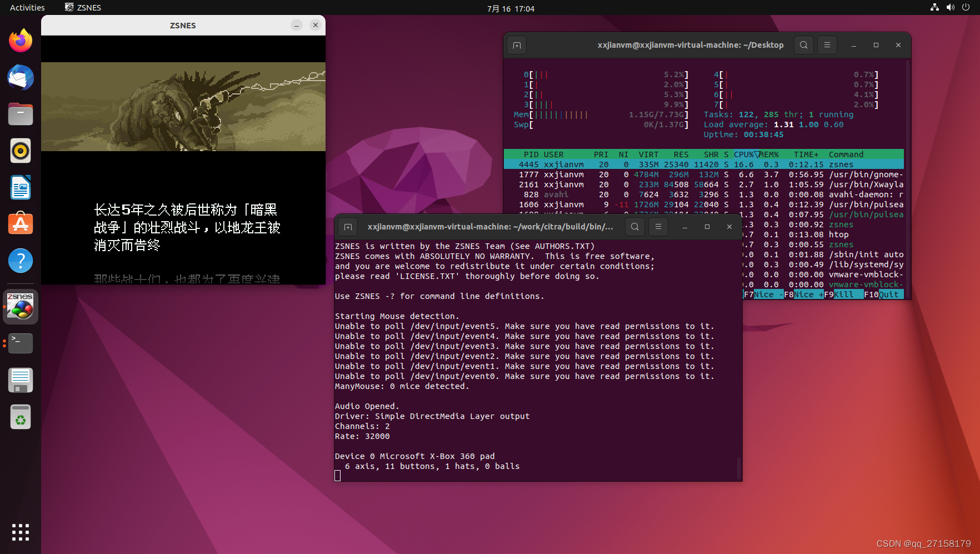The image size is (980, 554).
Task: Click htop F7 Nice - function
Action: tap(763, 295)
